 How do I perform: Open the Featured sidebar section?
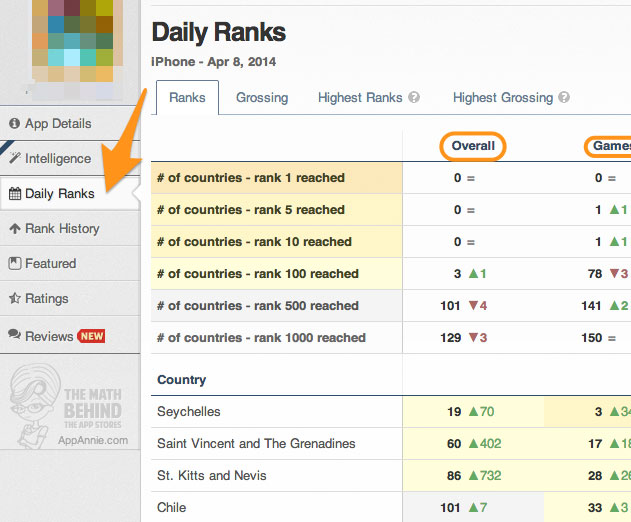(x=70, y=264)
